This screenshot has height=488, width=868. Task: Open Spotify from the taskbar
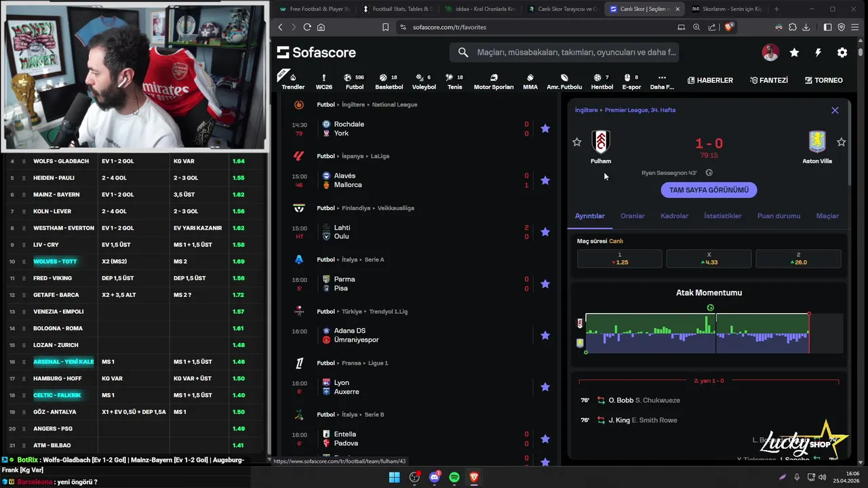(454, 477)
